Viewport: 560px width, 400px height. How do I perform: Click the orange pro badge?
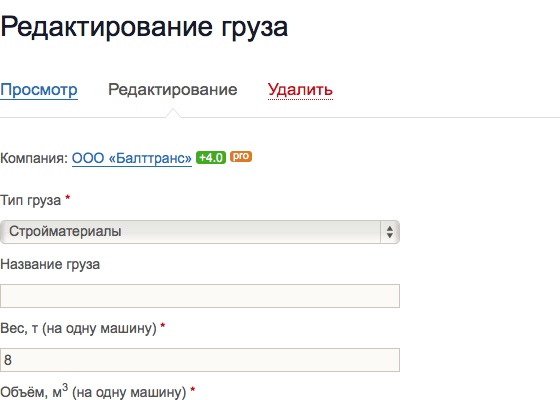pos(241,156)
